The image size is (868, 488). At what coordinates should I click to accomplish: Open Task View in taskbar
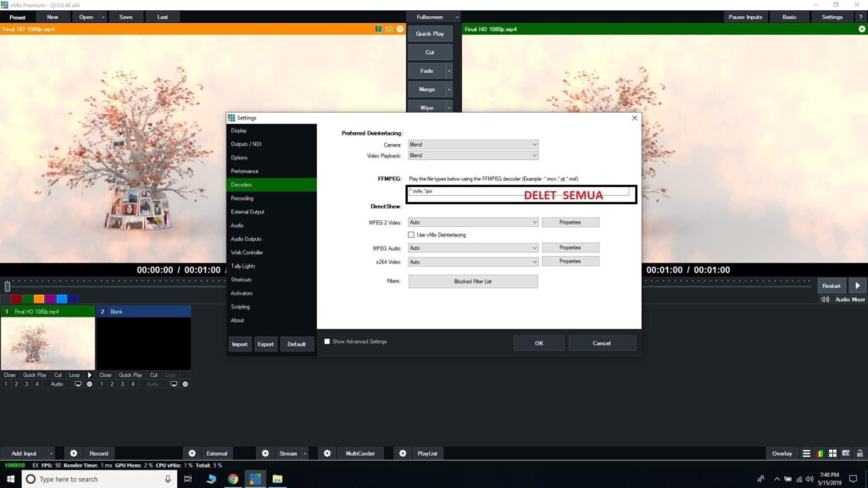[x=187, y=480]
